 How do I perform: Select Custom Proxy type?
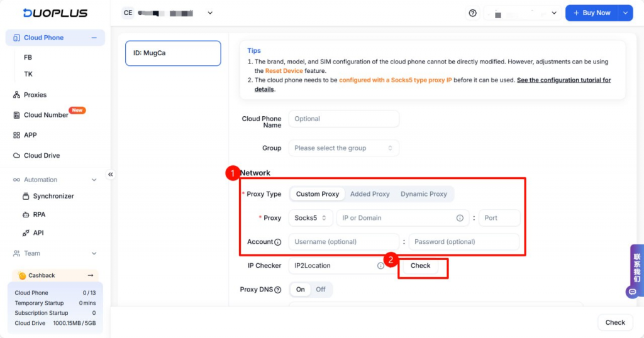[x=317, y=194]
